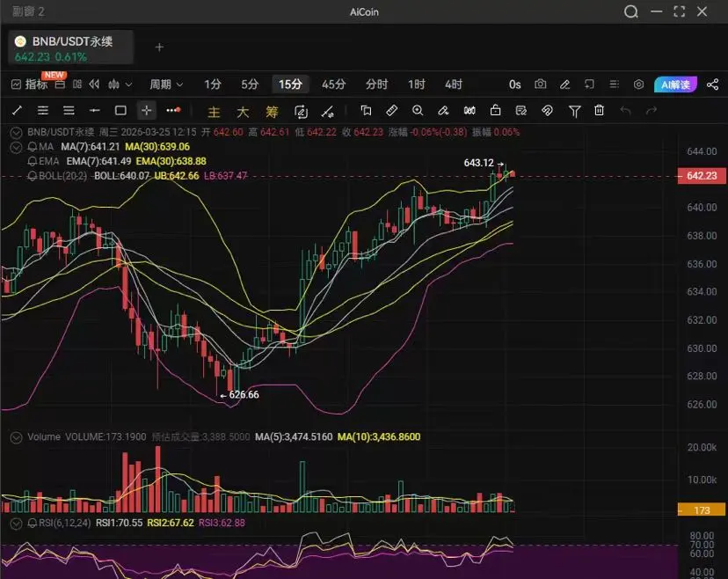Toggle the drawing lock icon

click(495, 111)
